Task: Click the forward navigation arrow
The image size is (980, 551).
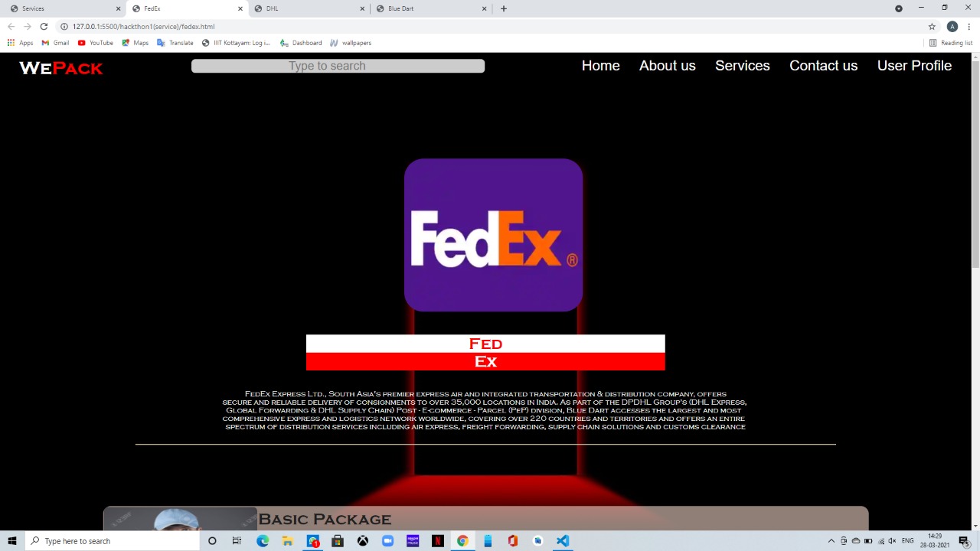Action: (28, 26)
